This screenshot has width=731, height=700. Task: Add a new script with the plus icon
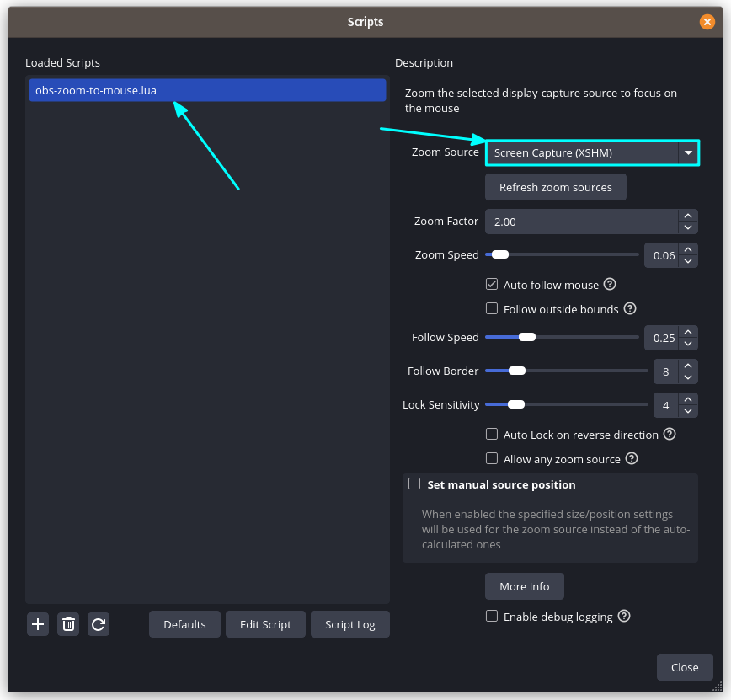click(x=37, y=624)
